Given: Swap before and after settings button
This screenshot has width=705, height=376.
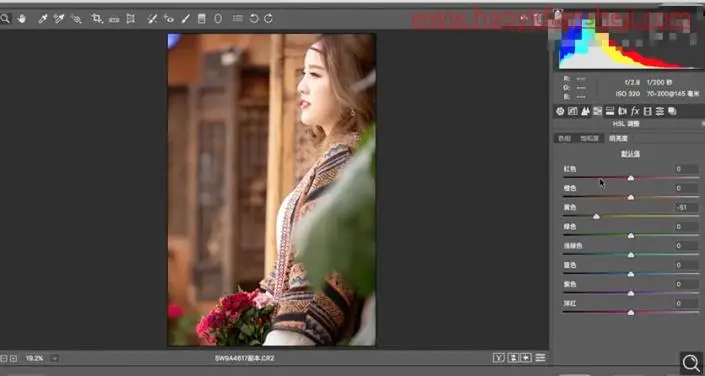Looking at the screenshot, I should click(x=513, y=358).
